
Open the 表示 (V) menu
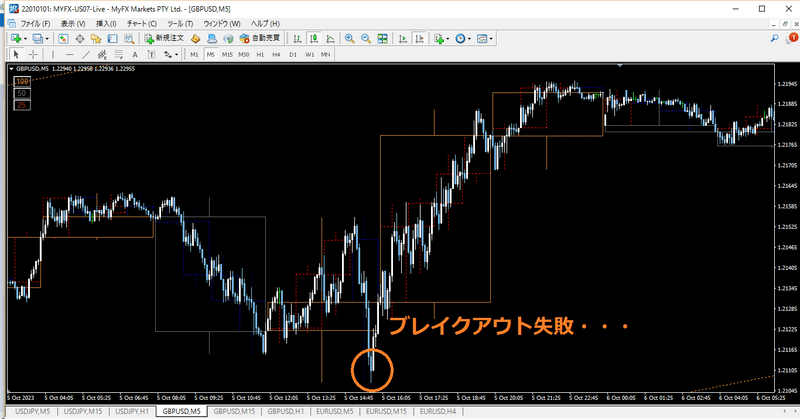pos(73,23)
